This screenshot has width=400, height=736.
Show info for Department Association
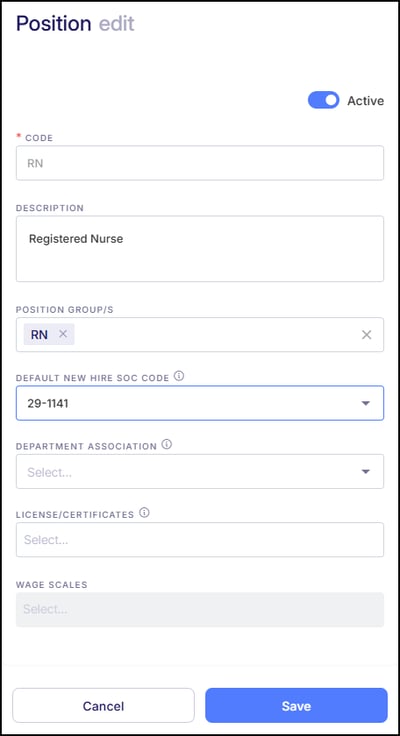167,444
